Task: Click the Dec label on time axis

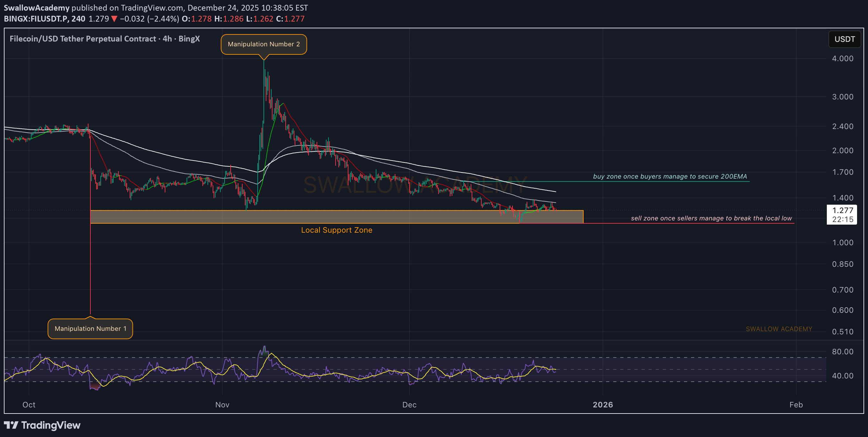Action: [x=409, y=404]
